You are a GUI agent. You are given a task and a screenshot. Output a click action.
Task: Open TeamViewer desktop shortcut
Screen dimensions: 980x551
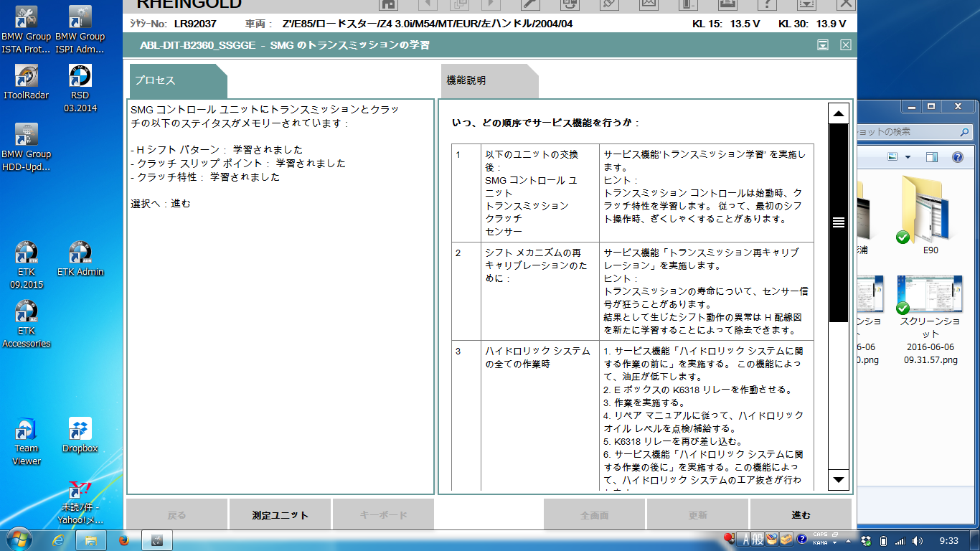(x=27, y=442)
